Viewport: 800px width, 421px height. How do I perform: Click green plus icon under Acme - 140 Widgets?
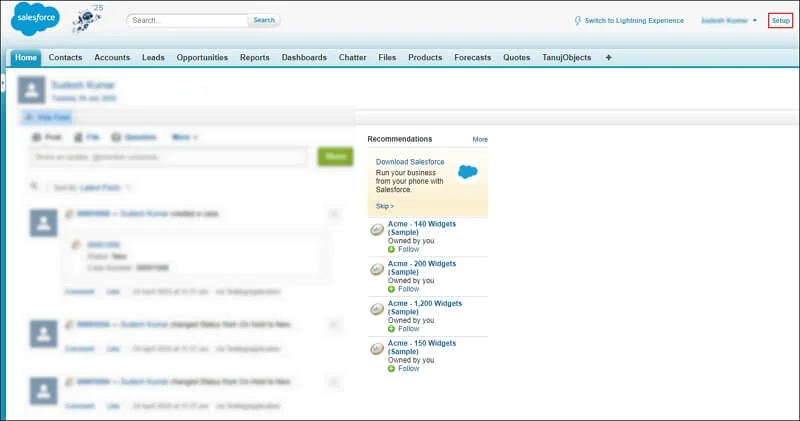click(391, 250)
